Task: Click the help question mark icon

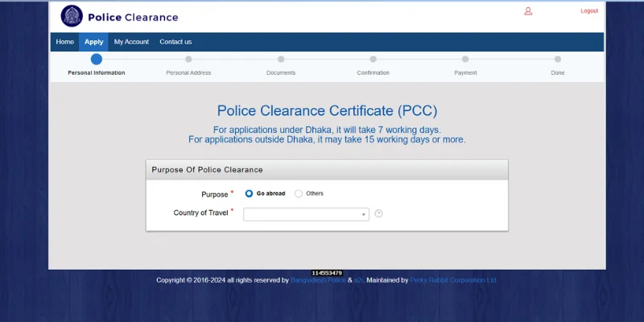Action: [378, 213]
